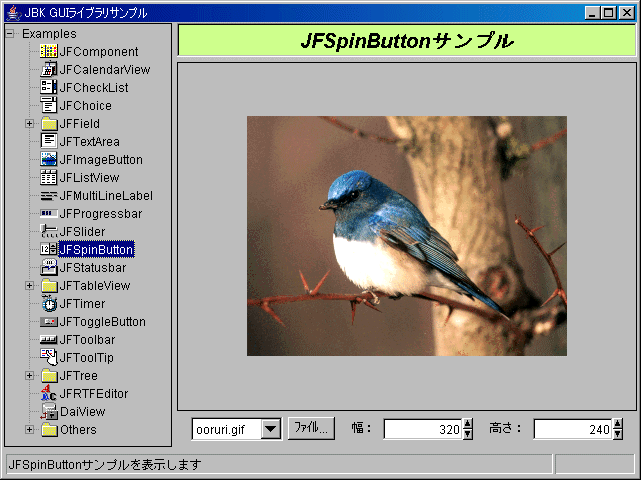Decrease the 幅 width spinner value
This screenshot has width=641, height=480.
pyautogui.click(x=468, y=434)
